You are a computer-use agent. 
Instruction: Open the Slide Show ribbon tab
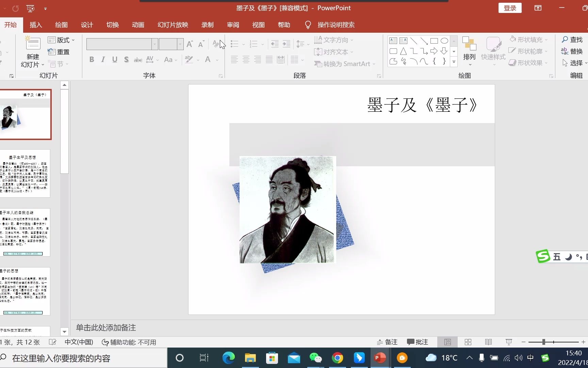[x=173, y=25]
